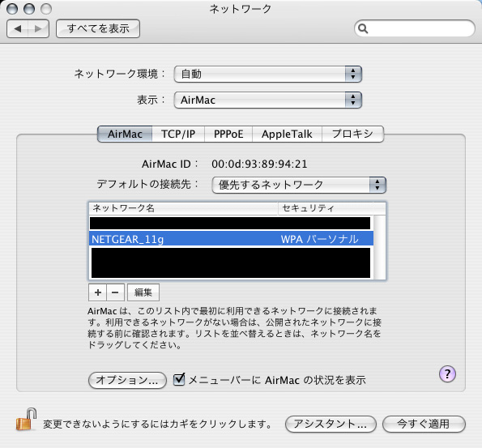482x448 pixels.
Task: Click the purple help question mark button
Action: tap(447, 374)
